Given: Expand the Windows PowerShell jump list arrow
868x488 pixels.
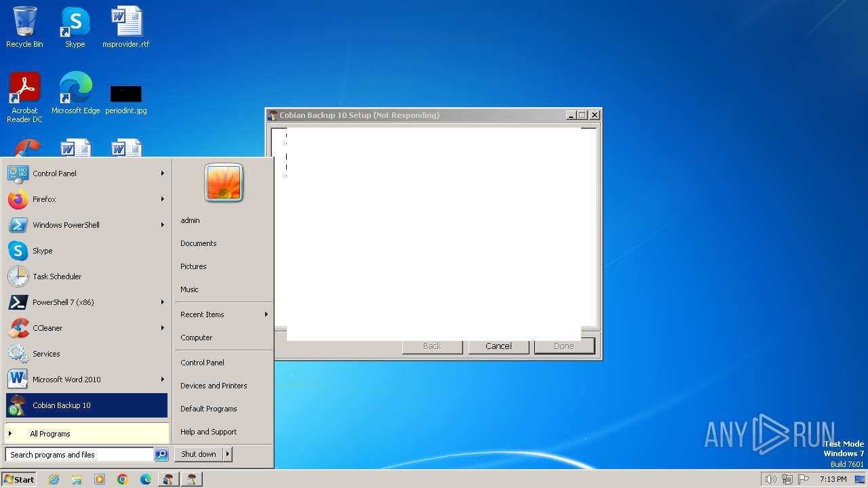Looking at the screenshot, I should (x=163, y=225).
